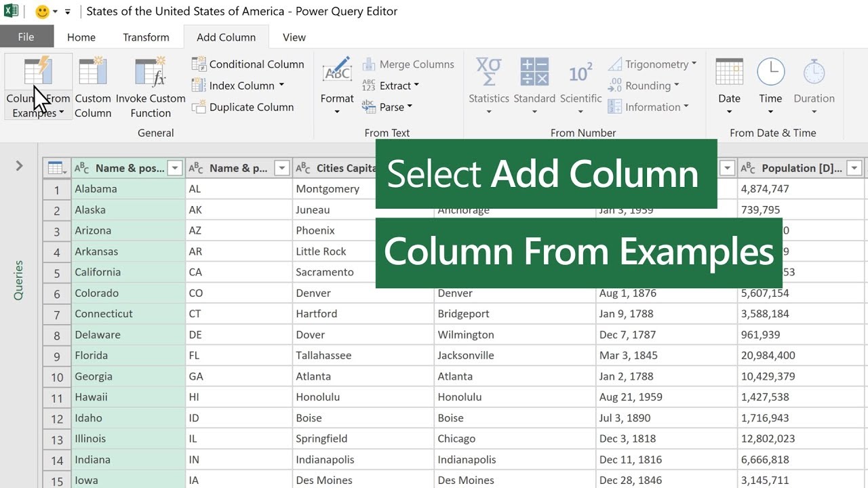This screenshot has height=488, width=868.
Task: Switch to the Transform tab
Action: click(x=145, y=37)
